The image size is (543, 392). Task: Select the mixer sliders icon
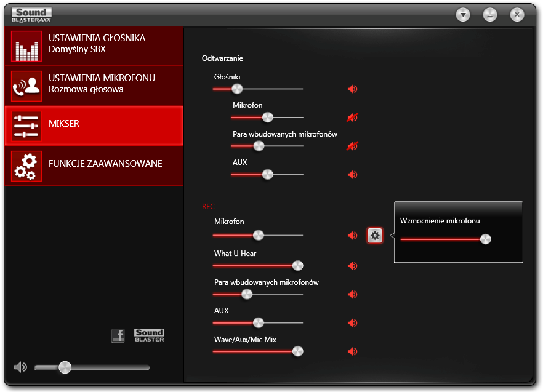26,126
